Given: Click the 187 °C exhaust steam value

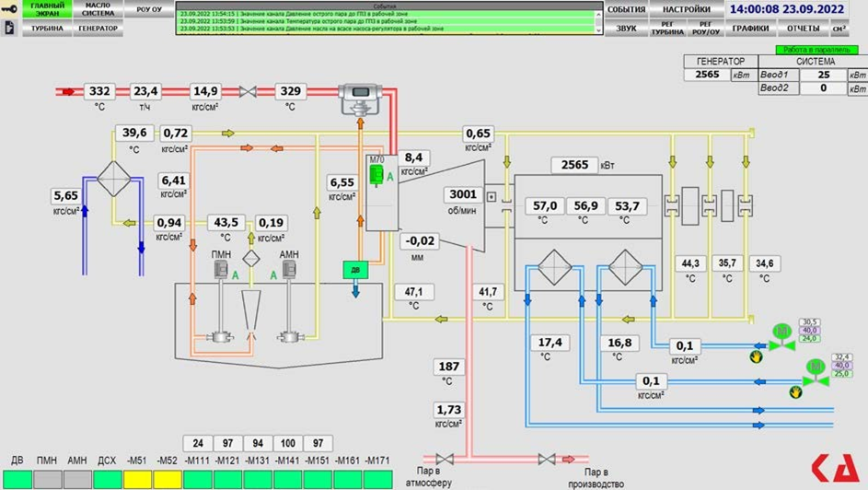Looking at the screenshot, I should (448, 367).
